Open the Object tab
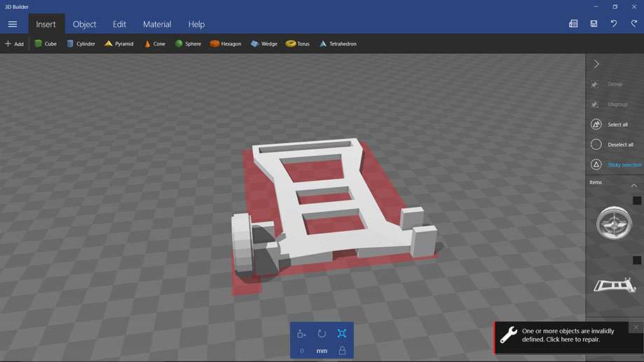Image resolution: width=644 pixels, height=362 pixels. click(84, 25)
